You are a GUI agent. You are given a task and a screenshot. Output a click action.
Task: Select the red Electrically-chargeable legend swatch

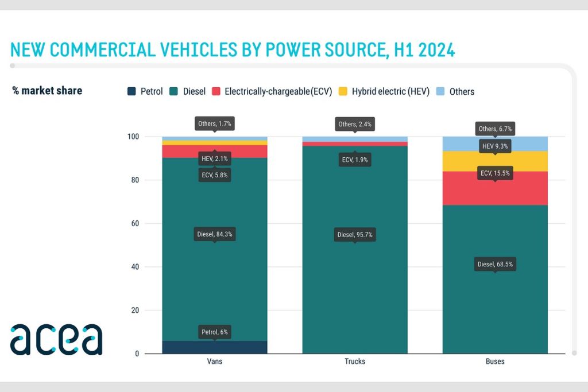click(x=216, y=91)
